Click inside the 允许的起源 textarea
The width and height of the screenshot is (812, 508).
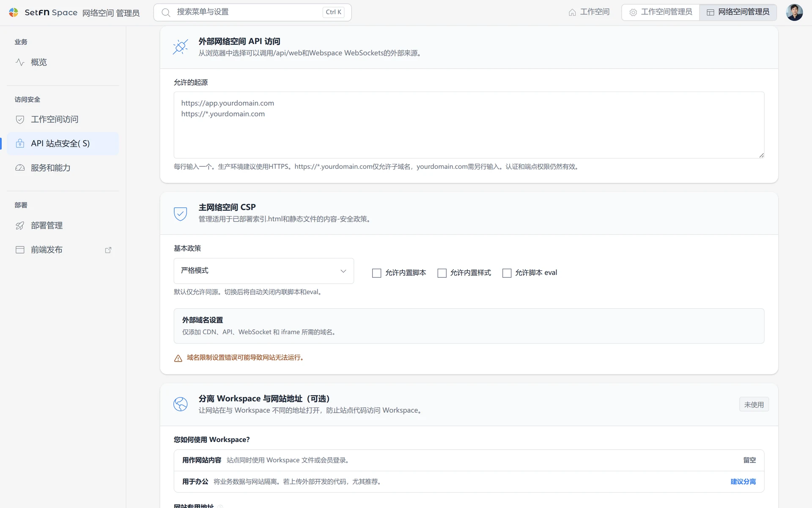tap(469, 125)
